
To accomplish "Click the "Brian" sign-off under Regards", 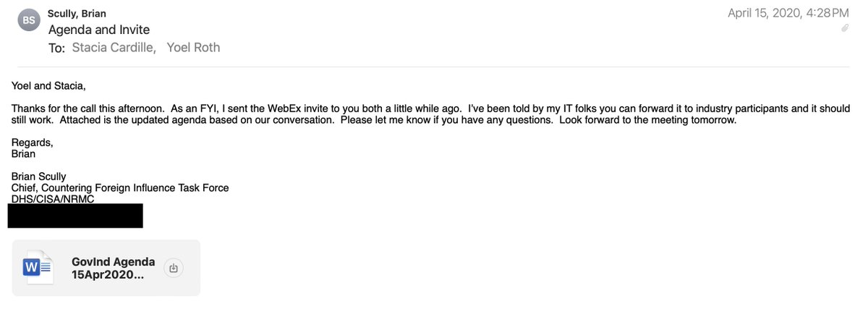I will pos(24,153).
